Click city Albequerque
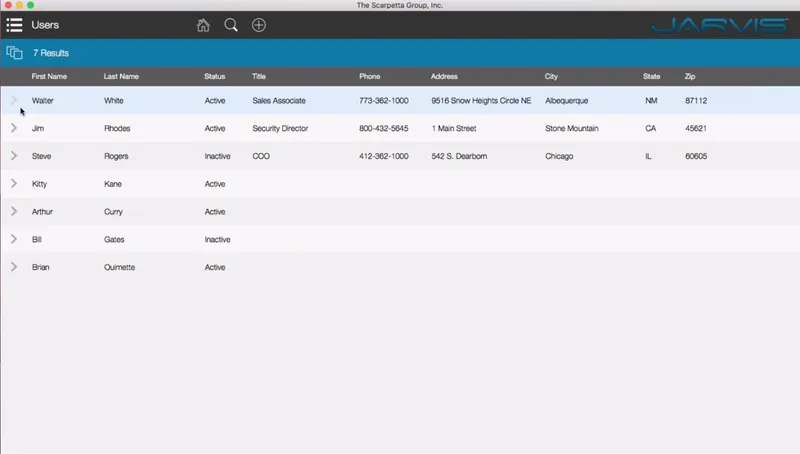The height and width of the screenshot is (454, 800). pos(566,100)
